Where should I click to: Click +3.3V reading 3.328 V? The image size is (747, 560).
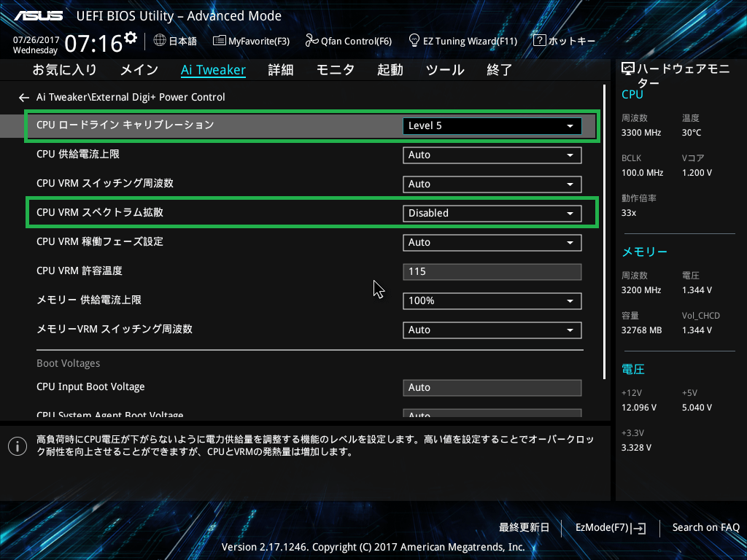(x=636, y=448)
